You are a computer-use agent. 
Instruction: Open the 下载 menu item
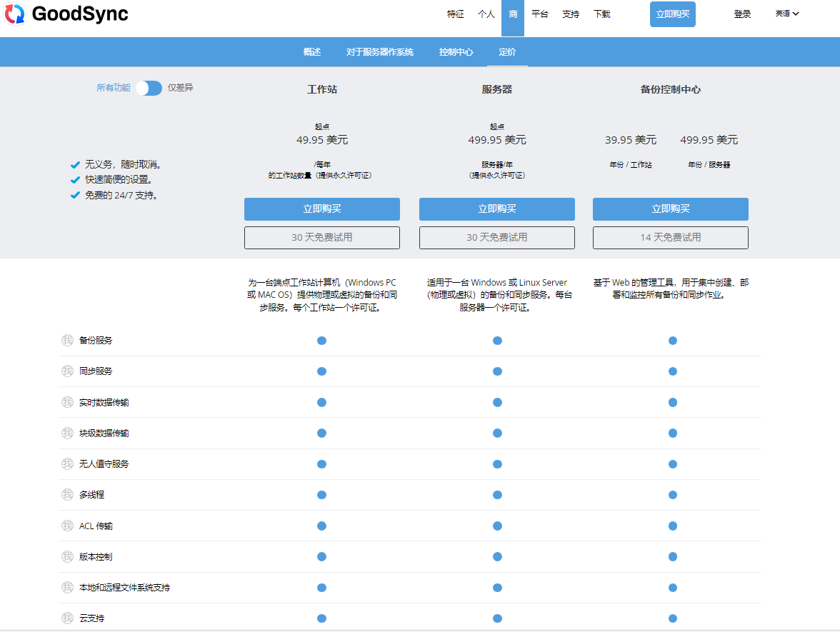point(601,14)
